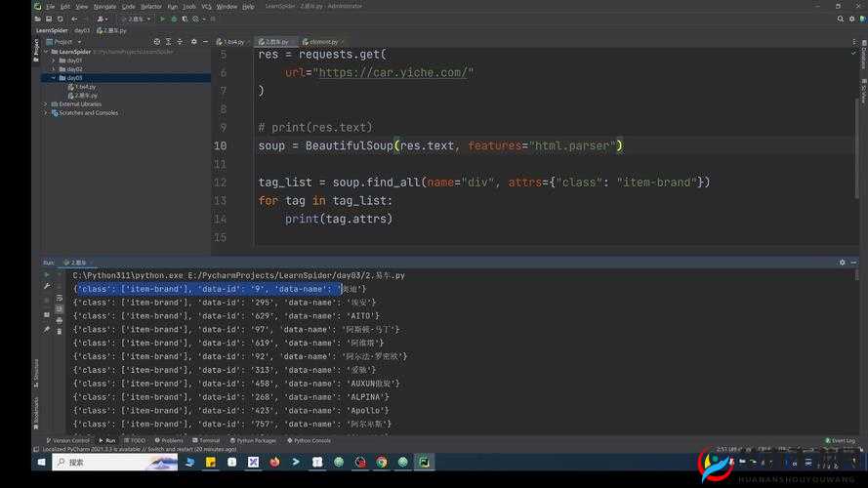Open Chrome from the taskbar
The height and width of the screenshot is (488, 868).
click(382, 463)
